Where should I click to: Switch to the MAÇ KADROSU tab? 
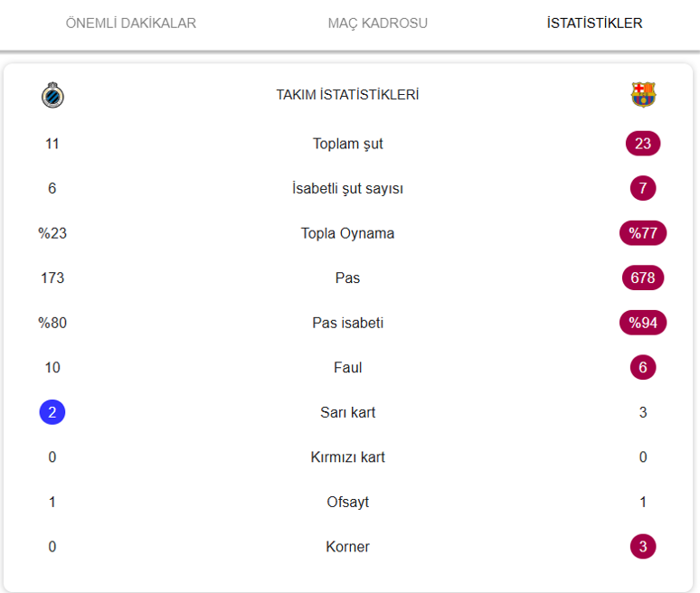(377, 24)
